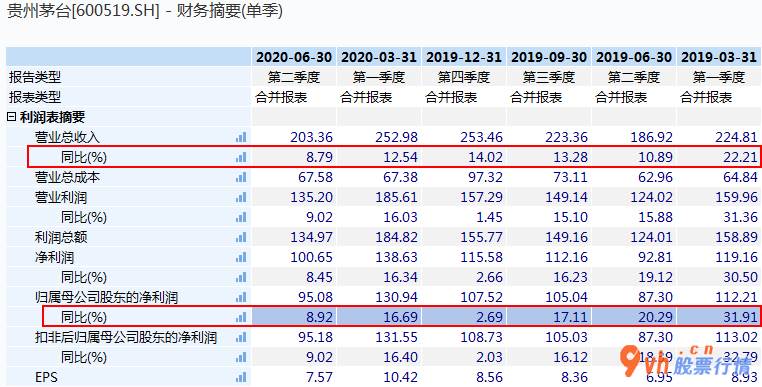Click the 扣非后归属母公司股东的净利润 row label
The width and height of the screenshot is (762, 387).
(125, 337)
